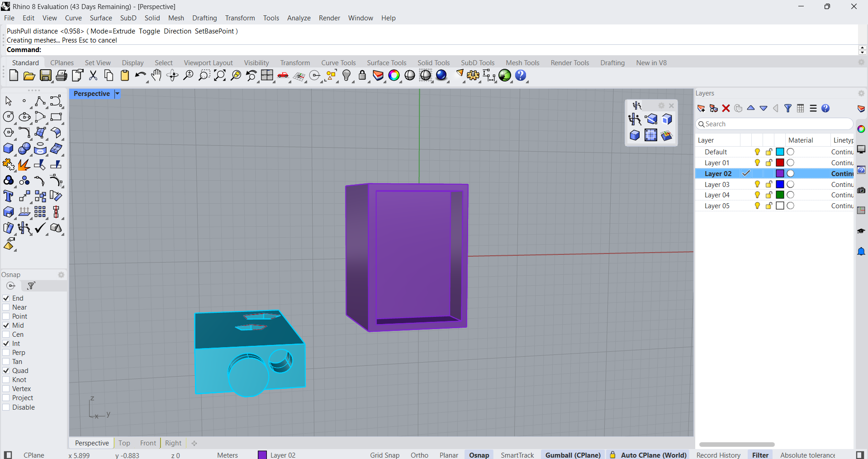Image resolution: width=868 pixels, height=459 pixels.
Task: Open the Linetype dropdown for Layer 01
Action: coord(842,163)
